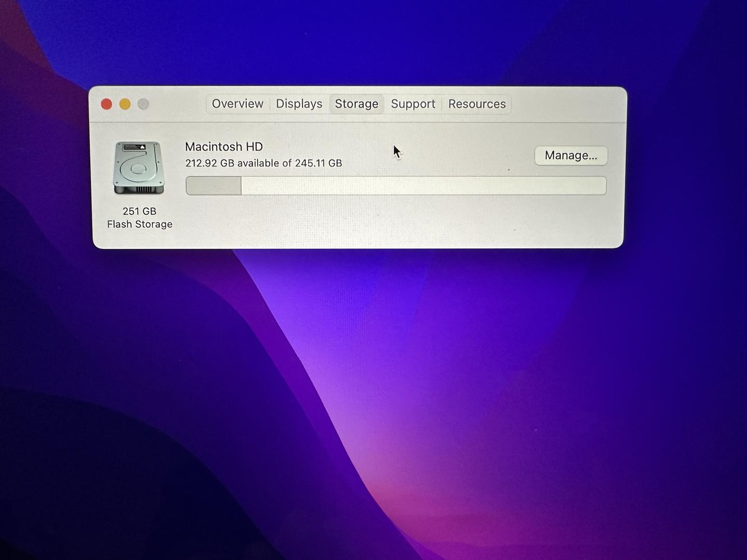747x560 pixels.
Task: Open the Resources tab
Action: (x=477, y=104)
